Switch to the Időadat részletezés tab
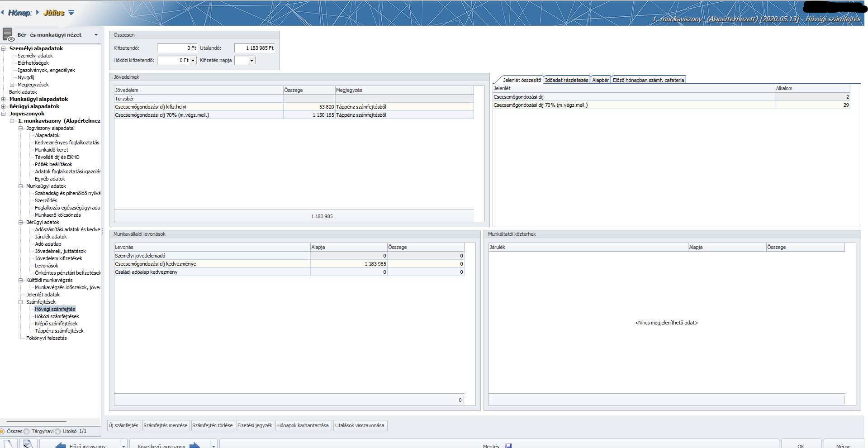868x448 pixels. point(566,80)
